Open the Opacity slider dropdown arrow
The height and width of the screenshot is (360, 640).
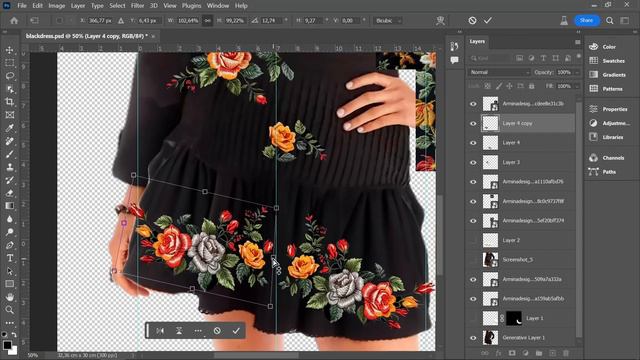tap(577, 72)
